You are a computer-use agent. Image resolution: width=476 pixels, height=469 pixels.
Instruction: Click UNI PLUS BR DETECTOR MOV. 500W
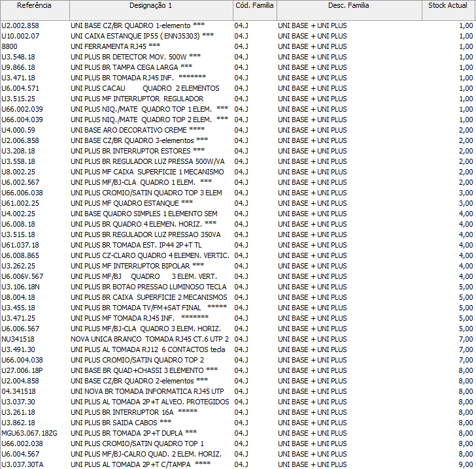pos(136,57)
